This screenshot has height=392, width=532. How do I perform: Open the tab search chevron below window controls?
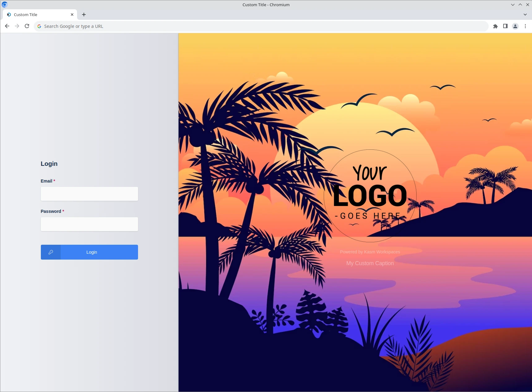pyautogui.click(x=525, y=15)
